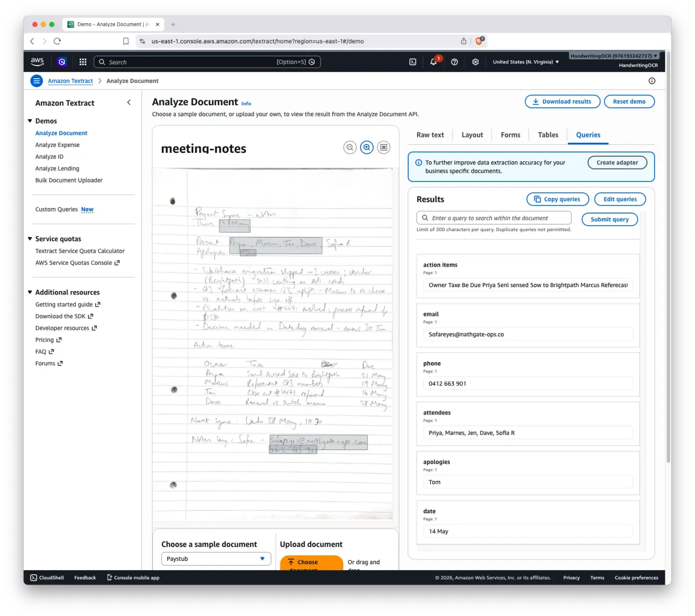Click Edit queries button

(x=620, y=199)
